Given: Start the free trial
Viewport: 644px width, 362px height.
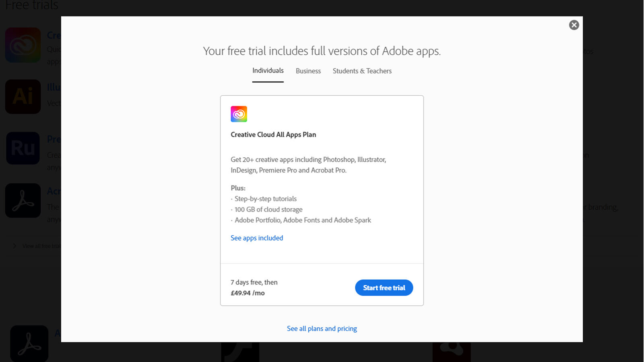Looking at the screenshot, I should pos(384,288).
